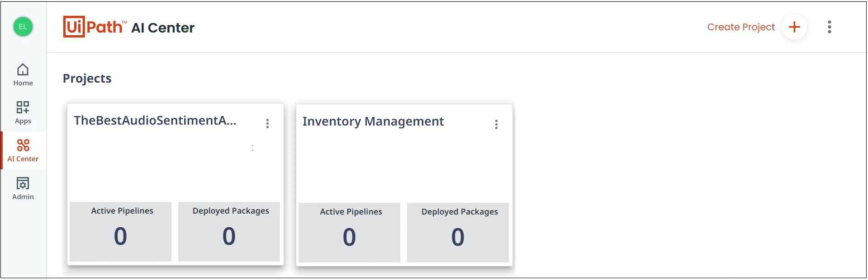868x280 pixels.
Task: Open TheBestAudioSentimentA... project title
Action: click(155, 121)
